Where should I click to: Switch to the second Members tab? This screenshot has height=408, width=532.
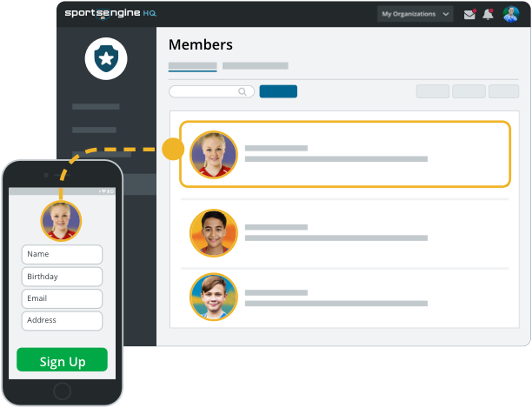pyautogui.click(x=255, y=65)
